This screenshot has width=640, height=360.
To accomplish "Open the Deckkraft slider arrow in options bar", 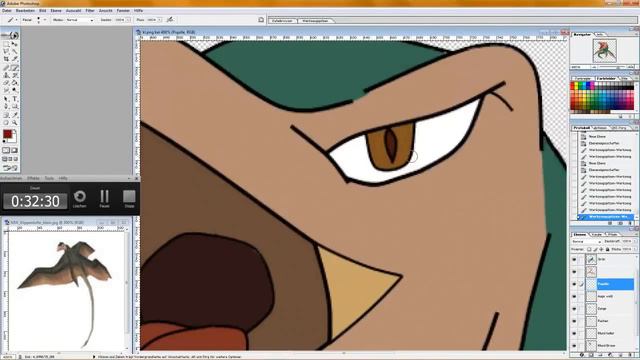I will click(128, 20).
